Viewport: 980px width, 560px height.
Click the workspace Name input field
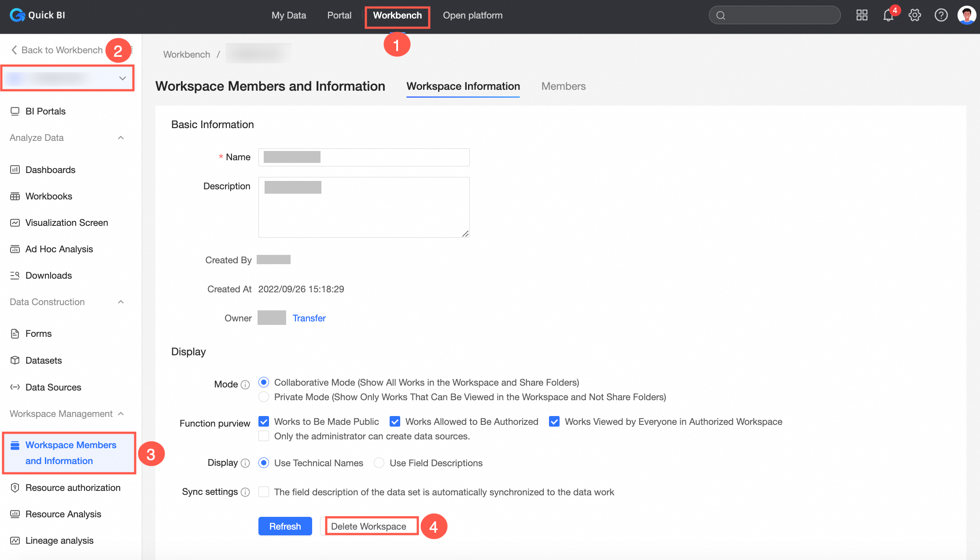(x=364, y=157)
